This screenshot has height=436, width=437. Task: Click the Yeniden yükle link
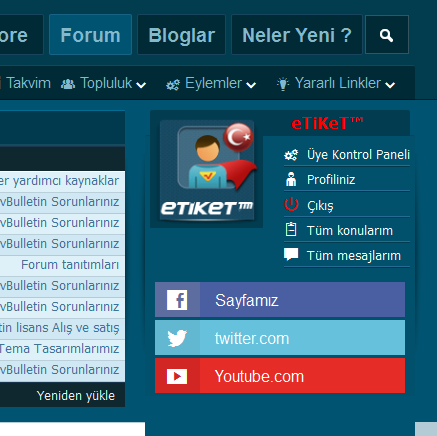point(76,396)
